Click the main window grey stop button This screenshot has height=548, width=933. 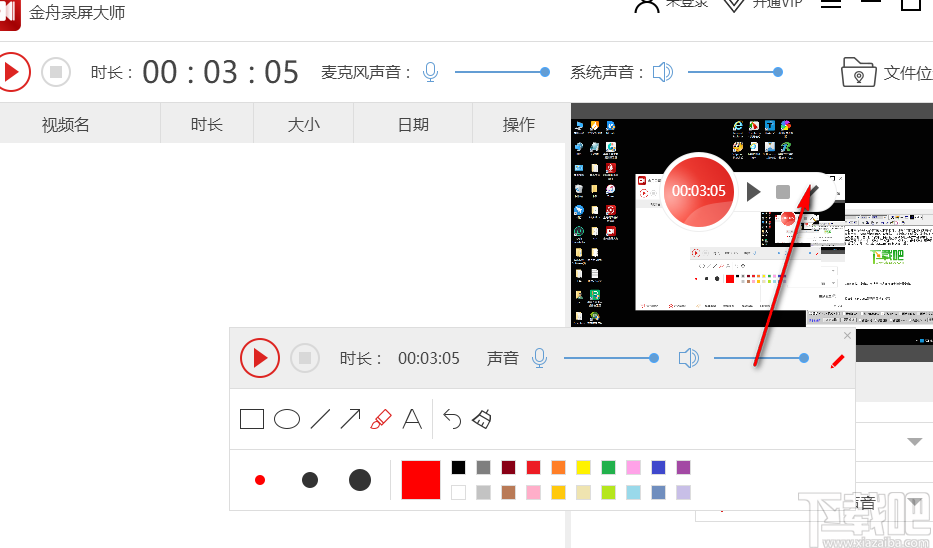[56, 72]
